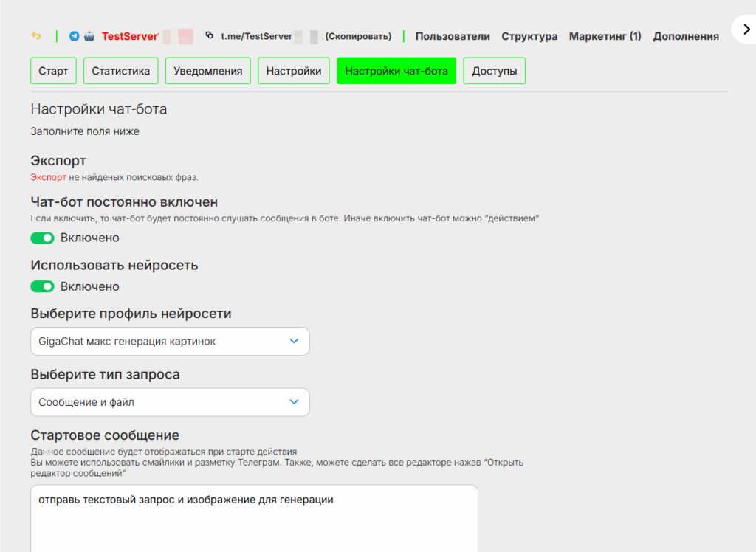Turn off 'Использовать нейросеть' switch
The height and width of the screenshot is (552, 756).
43,286
